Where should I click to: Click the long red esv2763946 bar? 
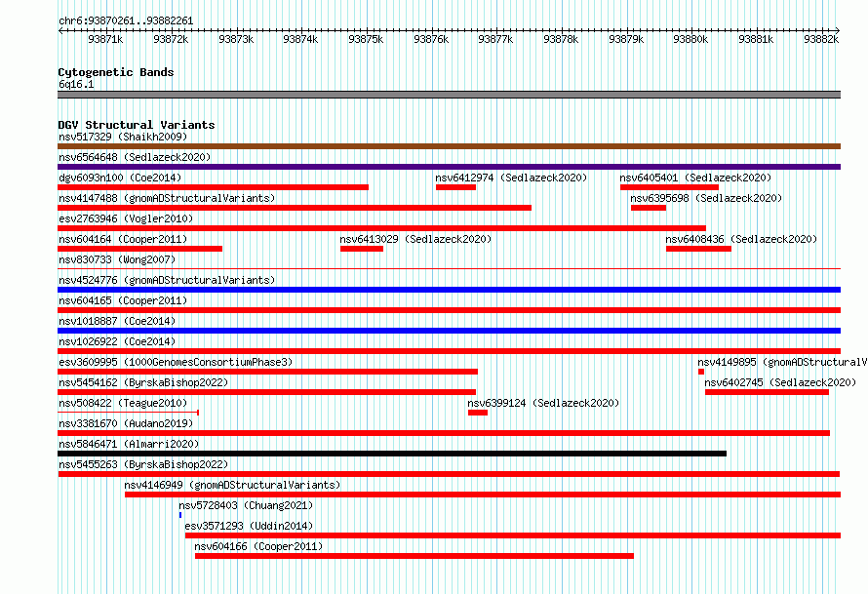[382, 228]
